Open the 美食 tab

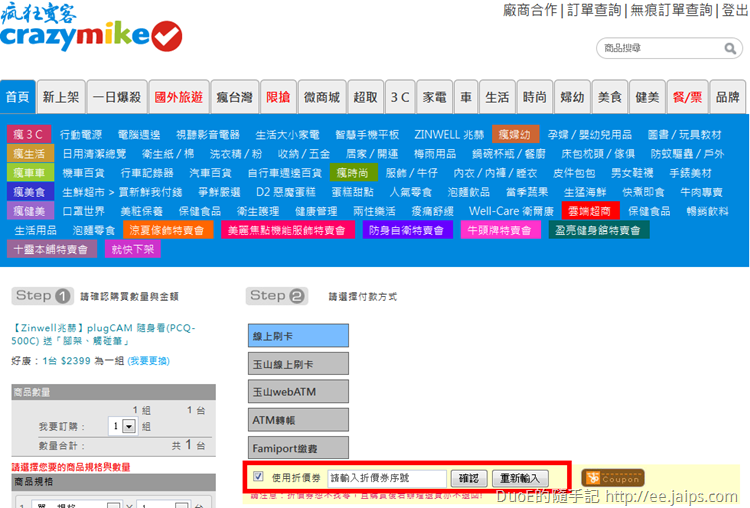[609, 97]
